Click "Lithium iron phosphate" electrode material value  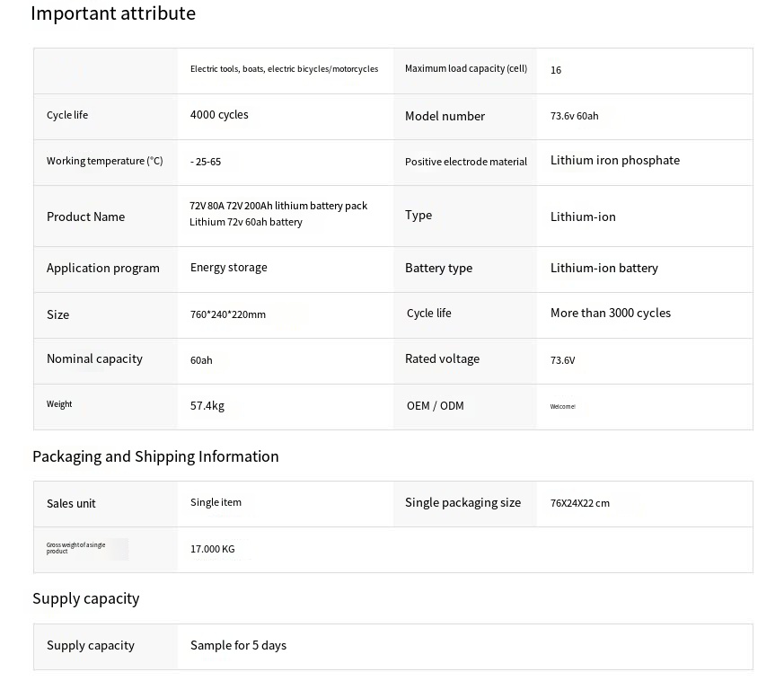click(x=615, y=161)
